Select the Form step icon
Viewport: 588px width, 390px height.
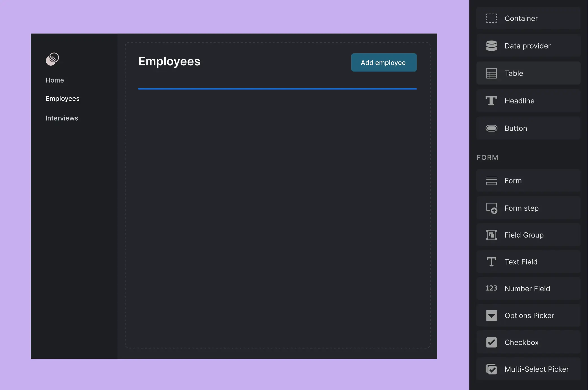click(491, 208)
